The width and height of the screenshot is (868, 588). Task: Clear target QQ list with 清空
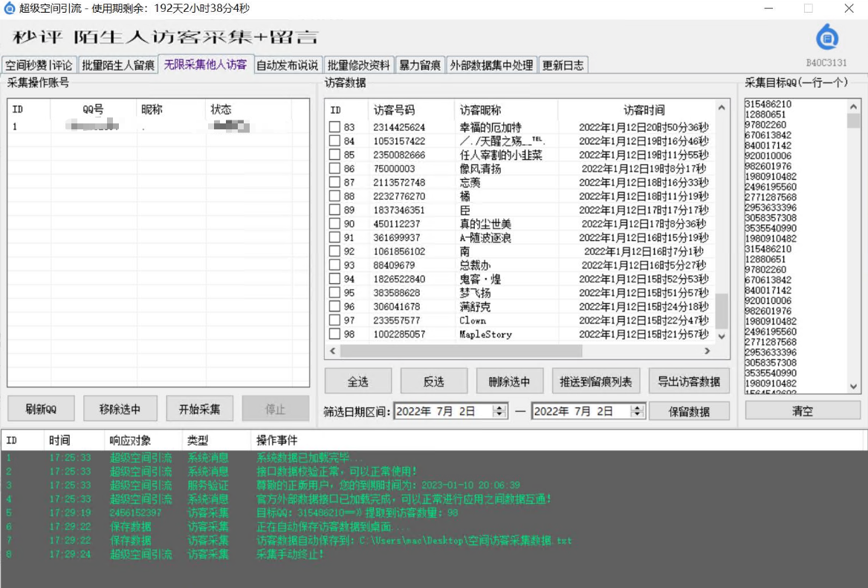(802, 411)
